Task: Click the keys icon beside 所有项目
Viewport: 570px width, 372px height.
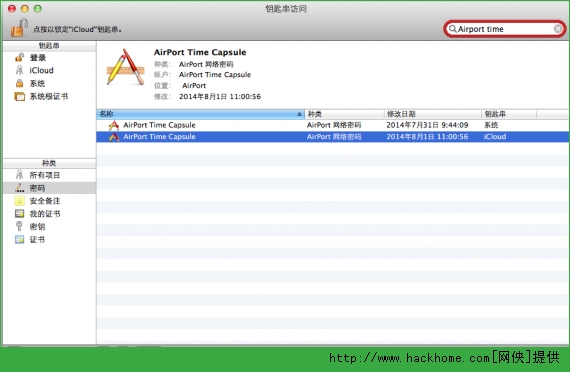Action: pyautogui.click(x=19, y=175)
